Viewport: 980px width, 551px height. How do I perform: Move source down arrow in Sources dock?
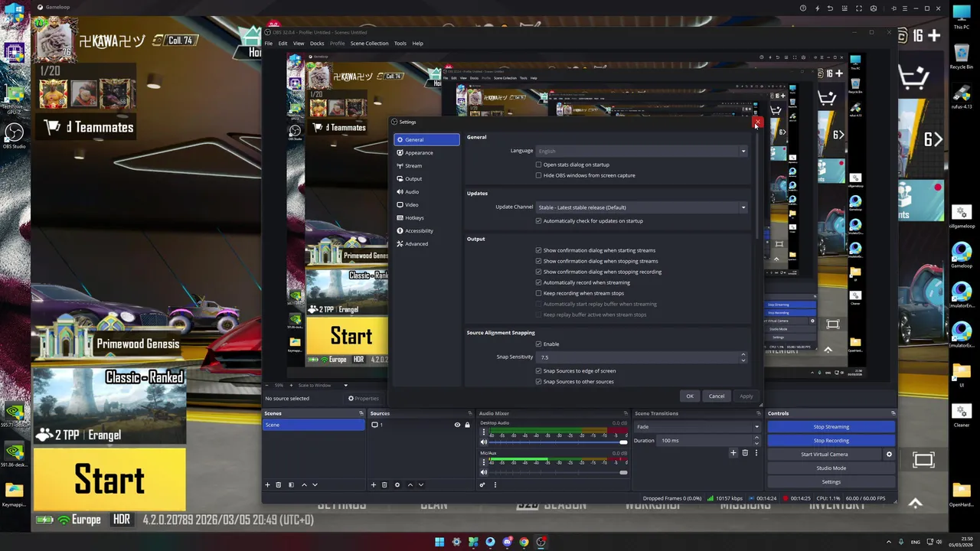(x=420, y=484)
